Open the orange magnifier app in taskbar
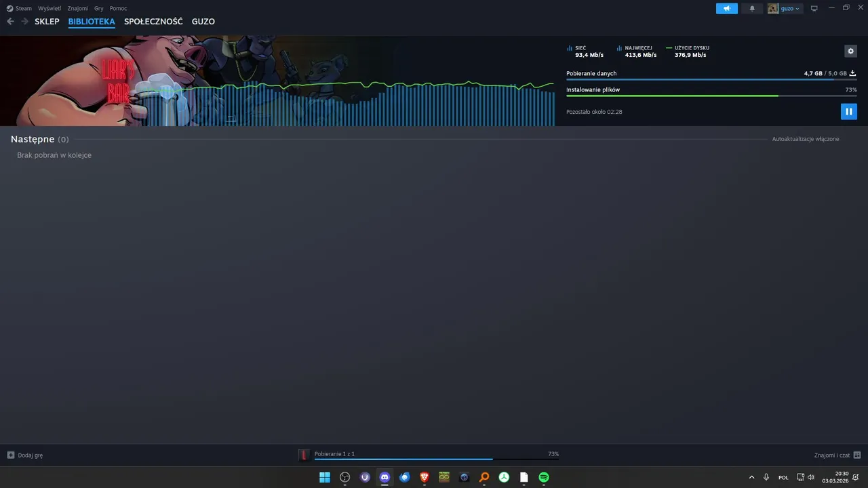This screenshot has height=488, width=868. pyautogui.click(x=484, y=477)
